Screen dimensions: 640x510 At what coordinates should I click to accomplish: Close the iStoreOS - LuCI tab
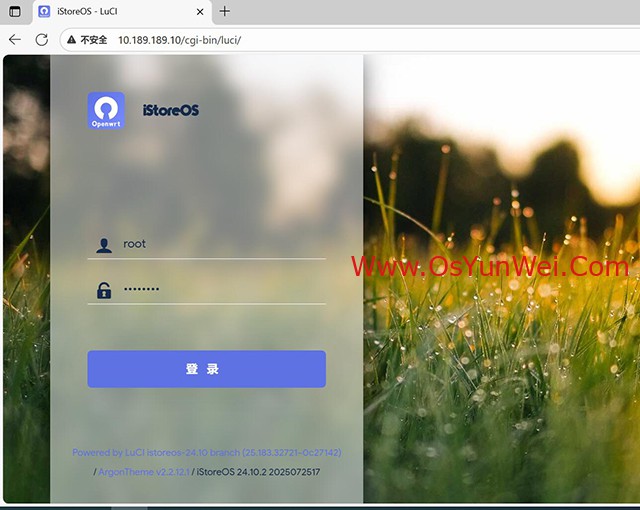200,12
